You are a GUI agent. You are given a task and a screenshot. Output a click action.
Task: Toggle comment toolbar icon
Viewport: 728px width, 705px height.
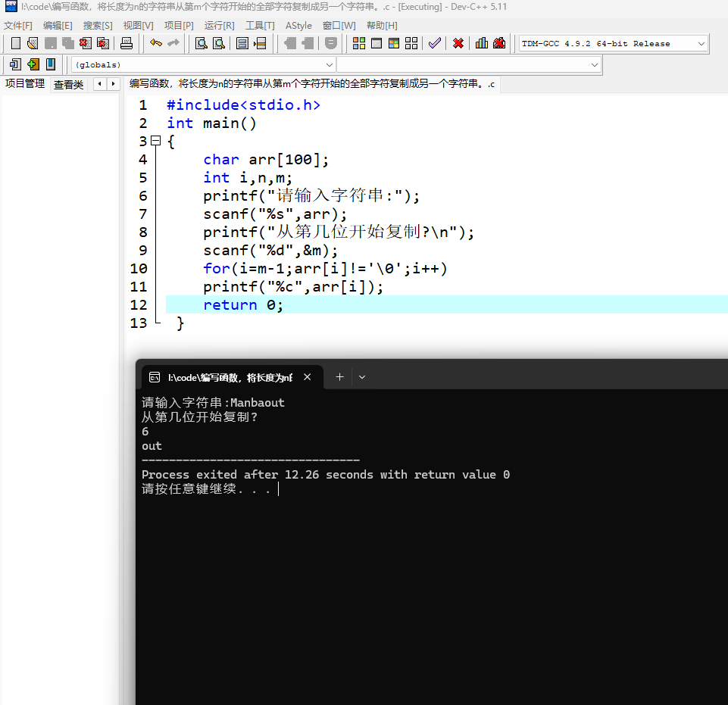[331, 43]
